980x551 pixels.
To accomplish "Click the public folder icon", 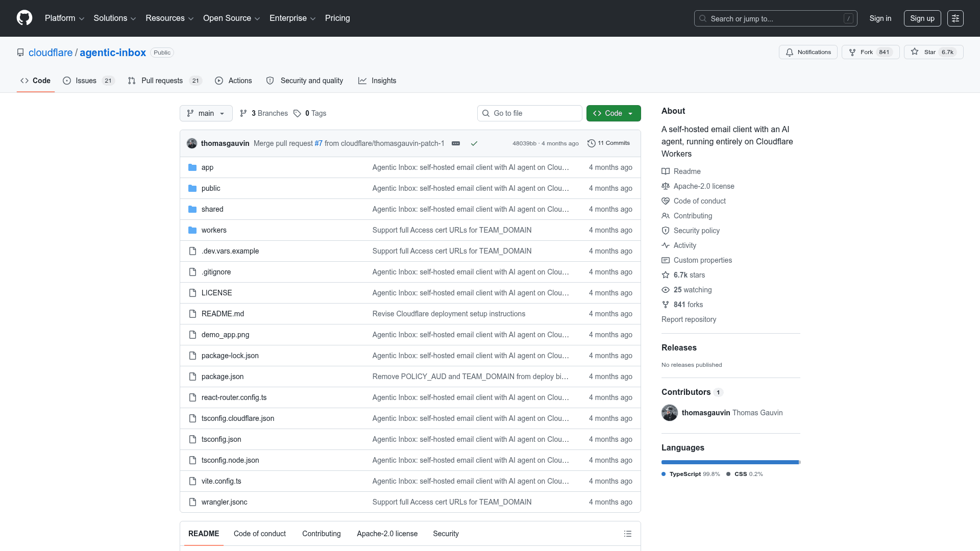I will tap(192, 188).
